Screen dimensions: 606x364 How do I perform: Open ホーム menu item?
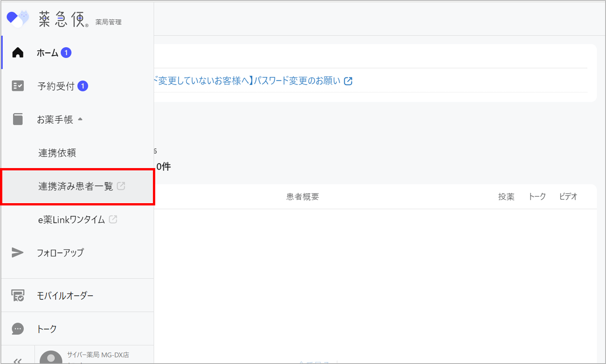(x=47, y=53)
